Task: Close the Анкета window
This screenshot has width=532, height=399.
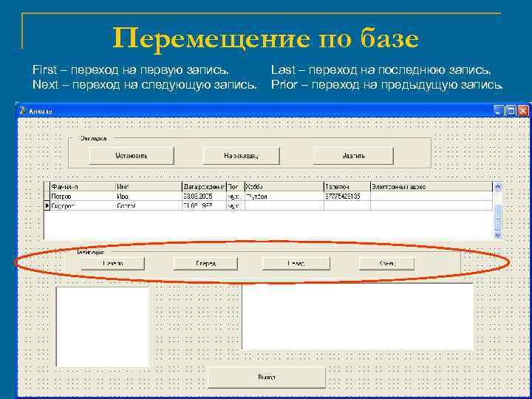Action: (x=524, y=111)
